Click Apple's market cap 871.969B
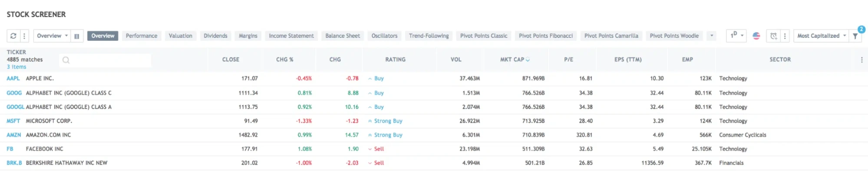Viewport: 868px width, 171px height. pos(533,79)
